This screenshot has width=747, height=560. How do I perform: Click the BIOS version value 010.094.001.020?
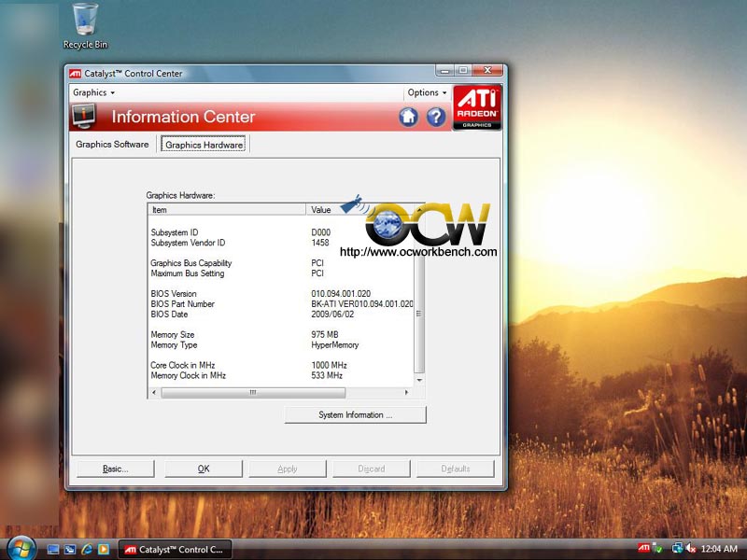(x=341, y=294)
